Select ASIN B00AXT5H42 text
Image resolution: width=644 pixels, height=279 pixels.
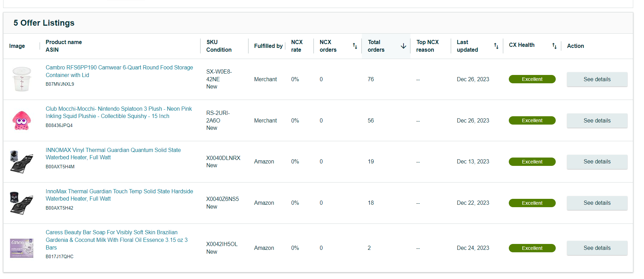[x=59, y=208]
